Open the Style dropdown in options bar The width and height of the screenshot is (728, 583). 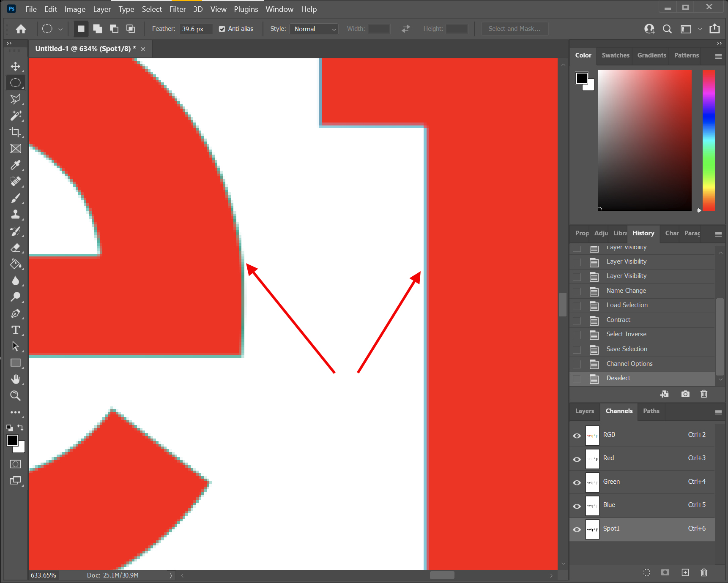pos(314,29)
